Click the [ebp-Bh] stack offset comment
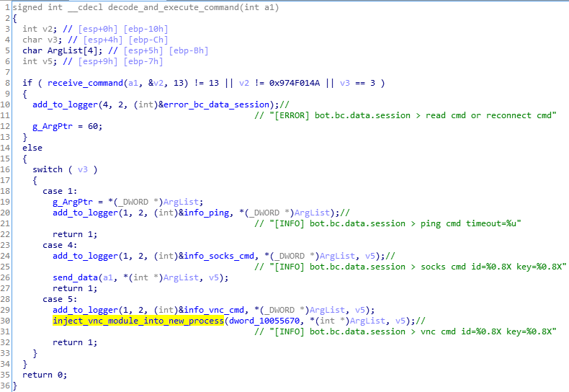 [x=189, y=51]
